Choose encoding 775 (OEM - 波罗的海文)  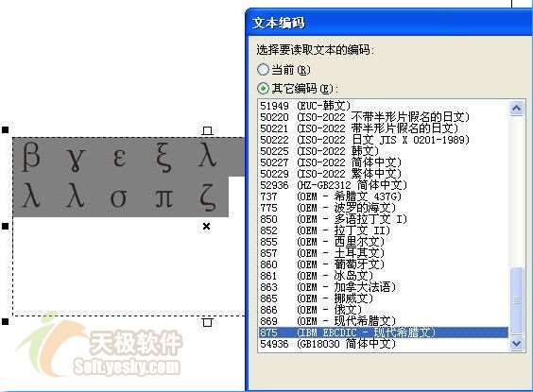click(383, 208)
